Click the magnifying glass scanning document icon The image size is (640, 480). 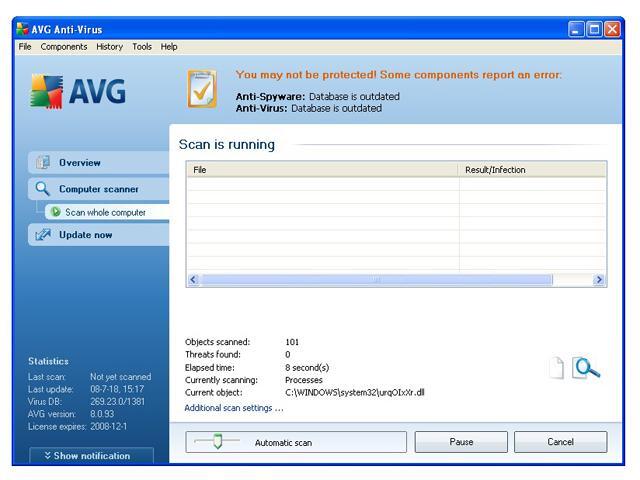(586, 367)
